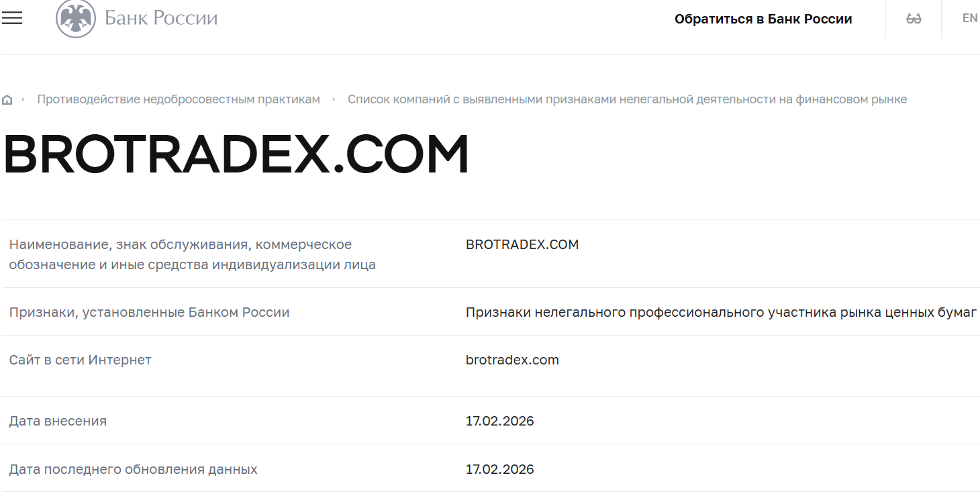The image size is (980, 494).
Task: Open the Обратиться в Банк России link
Action: [762, 19]
